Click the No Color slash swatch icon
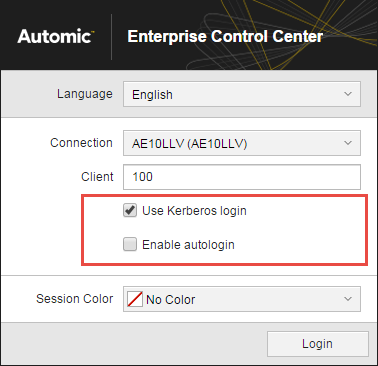This screenshot has width=378, height=366. [135, 299]
